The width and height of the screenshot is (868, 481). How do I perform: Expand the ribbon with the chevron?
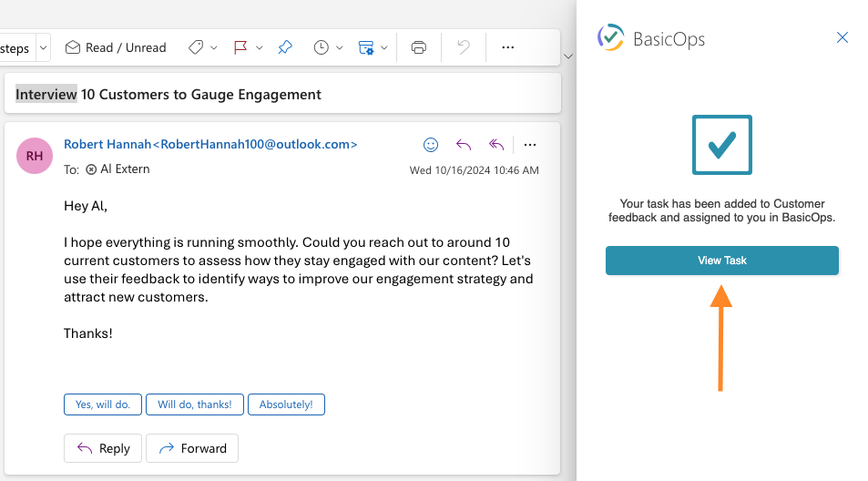click(568, 56)
